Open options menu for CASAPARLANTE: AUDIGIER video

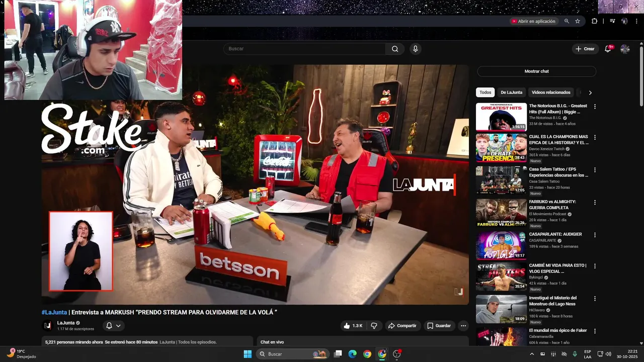[595, 235]
